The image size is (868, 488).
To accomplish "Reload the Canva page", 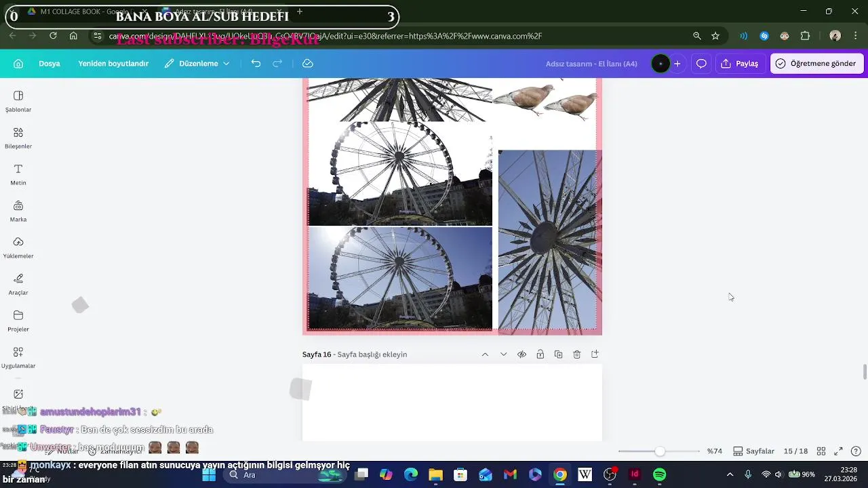I will point(53,36).
